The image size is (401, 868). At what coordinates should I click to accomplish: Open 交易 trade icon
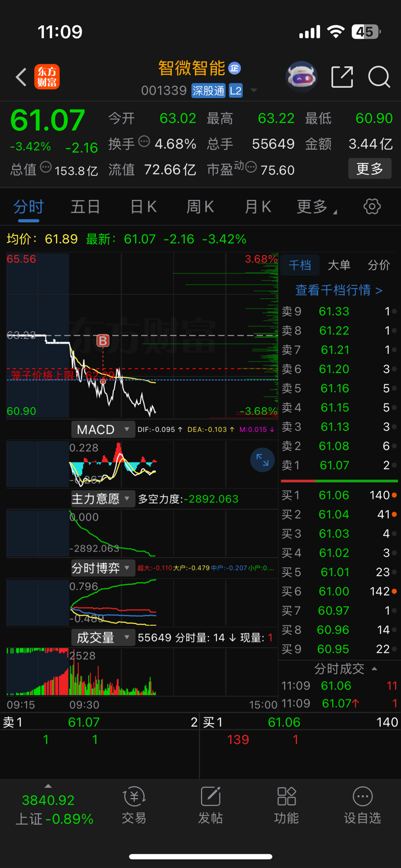coord(134,805)
